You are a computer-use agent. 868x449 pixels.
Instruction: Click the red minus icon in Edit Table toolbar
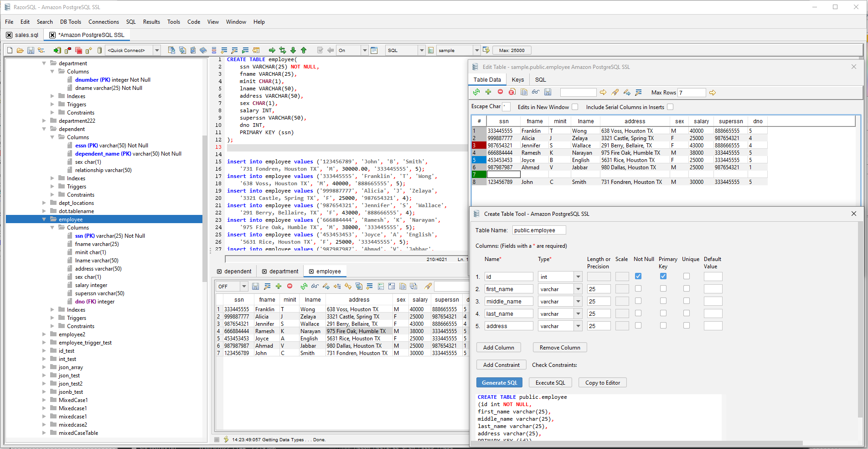click(500, 92)
